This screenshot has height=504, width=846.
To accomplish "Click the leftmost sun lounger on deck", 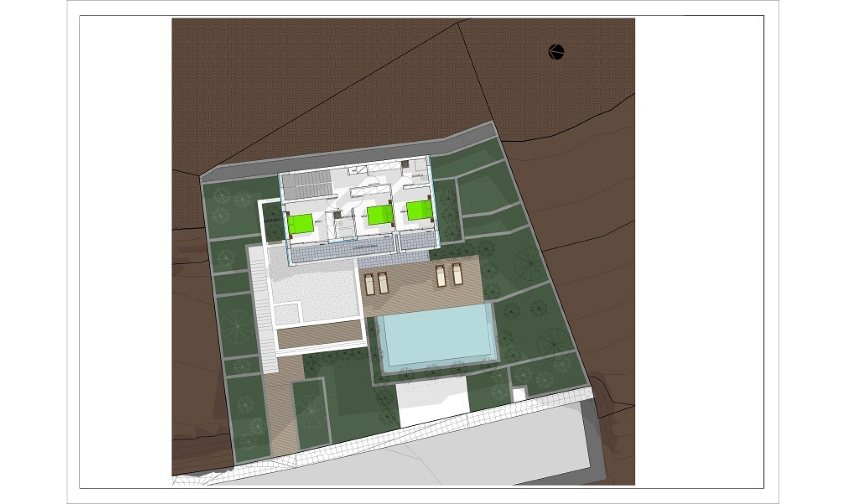I will (369, 283).
